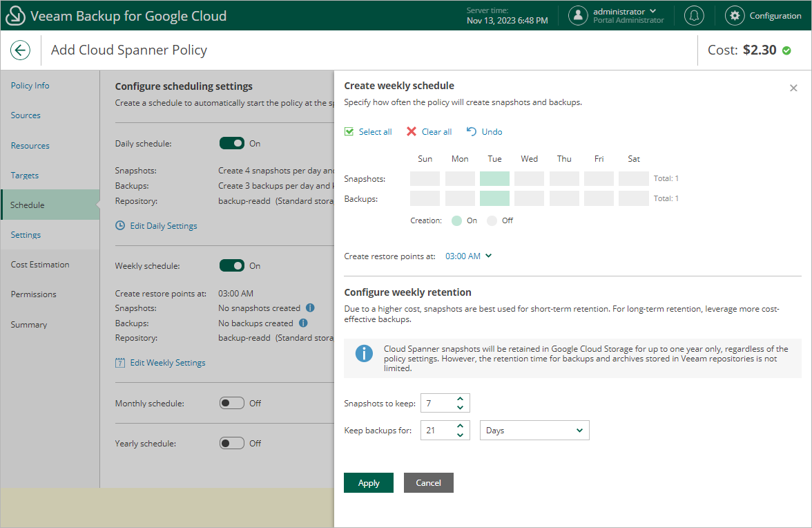Open the Days retention unit dropdown
Image resolution: width=812 pixels, height=528 pixels.
coord(534,431)
